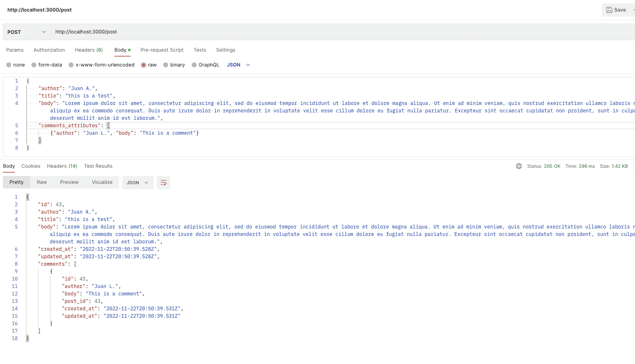Click the "comments_attributes" key in request body
The width and height of the screenshot is (635, 364).
[x=69, y=126]
